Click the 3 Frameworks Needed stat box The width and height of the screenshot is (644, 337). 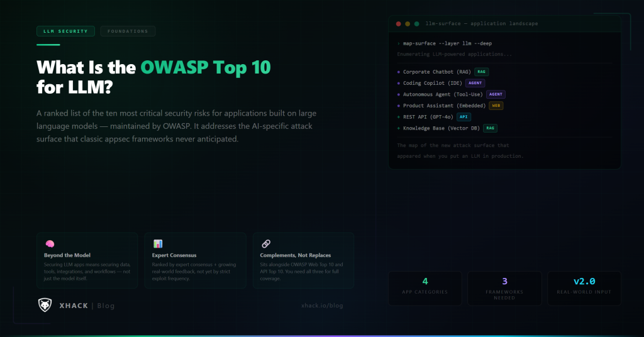504,288
